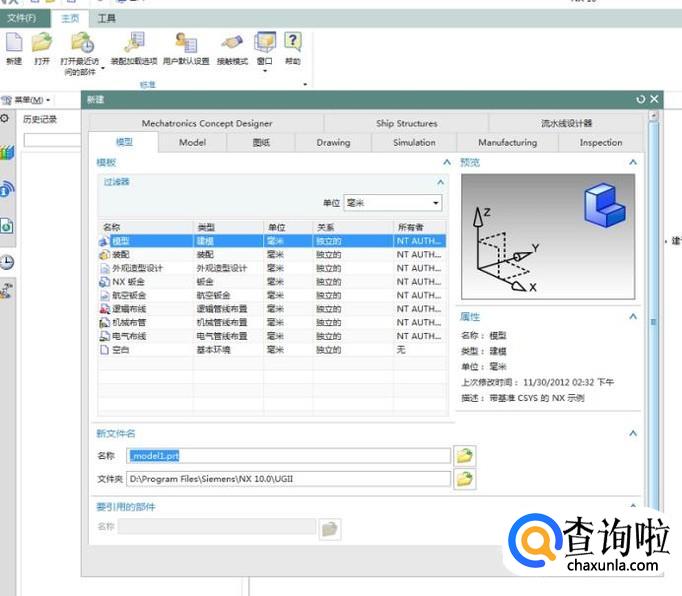This screenshot has height=596, width=682.
Task: Select the 装配 template row
Action: tap(272, 254)
